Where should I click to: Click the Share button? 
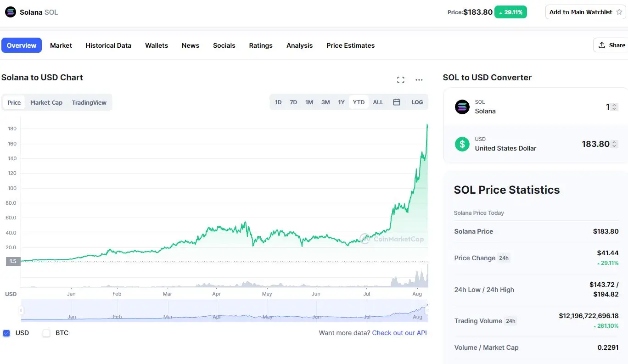click(x=612, y=45)
